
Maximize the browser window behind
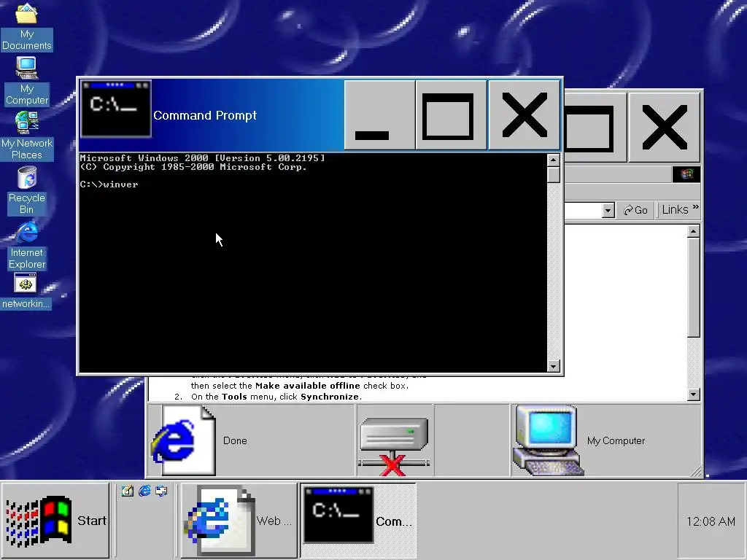click(595, 128)
